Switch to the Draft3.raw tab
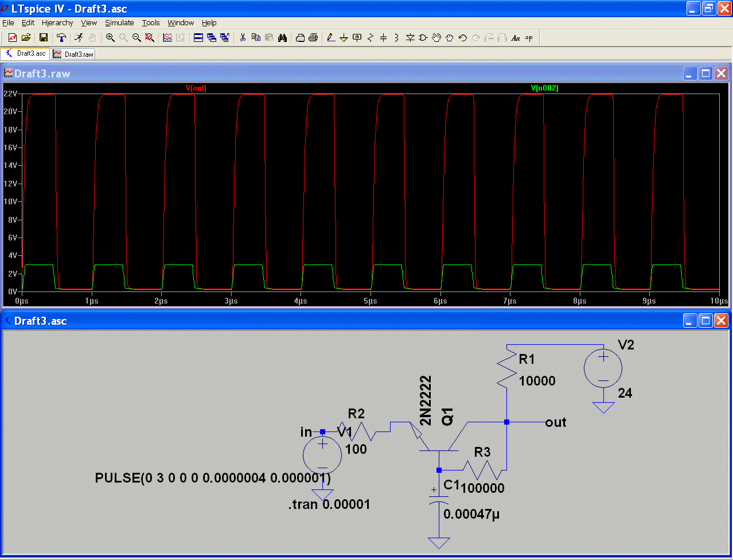 [73, 54]
